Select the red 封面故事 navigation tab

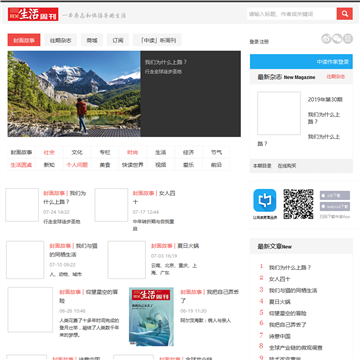(24, 40)
